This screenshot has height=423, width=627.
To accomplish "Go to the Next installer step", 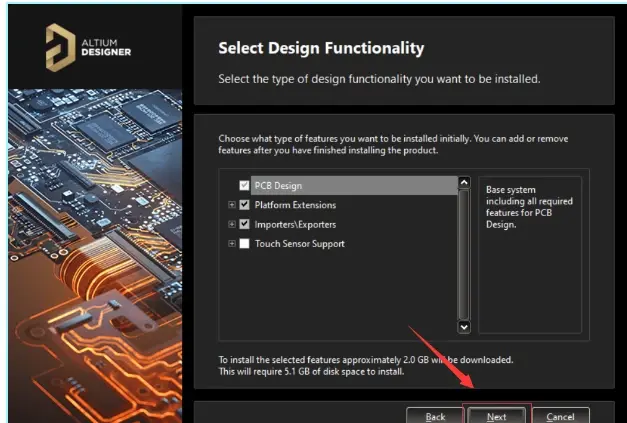I will [x=496, y=416].
